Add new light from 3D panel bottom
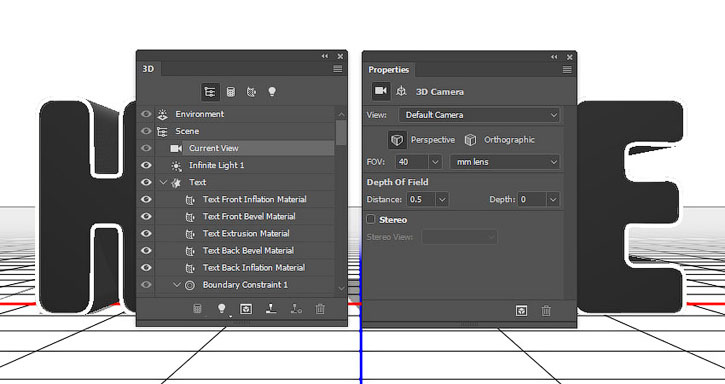The image size is (725, 384). click(x=221, y=309)
